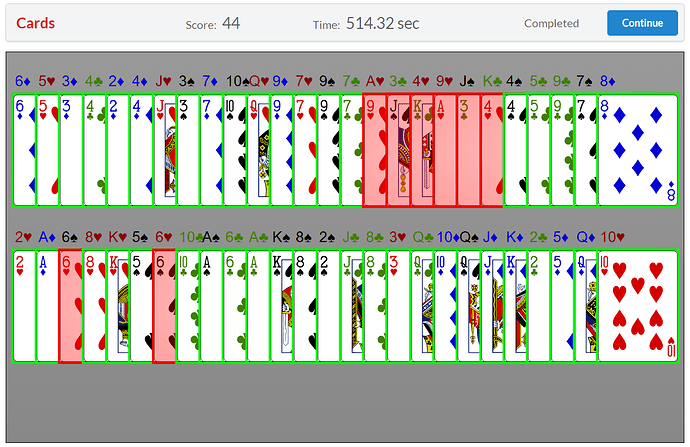Click the red-highlighted 6 of spades card

click(x=164, y=306)
